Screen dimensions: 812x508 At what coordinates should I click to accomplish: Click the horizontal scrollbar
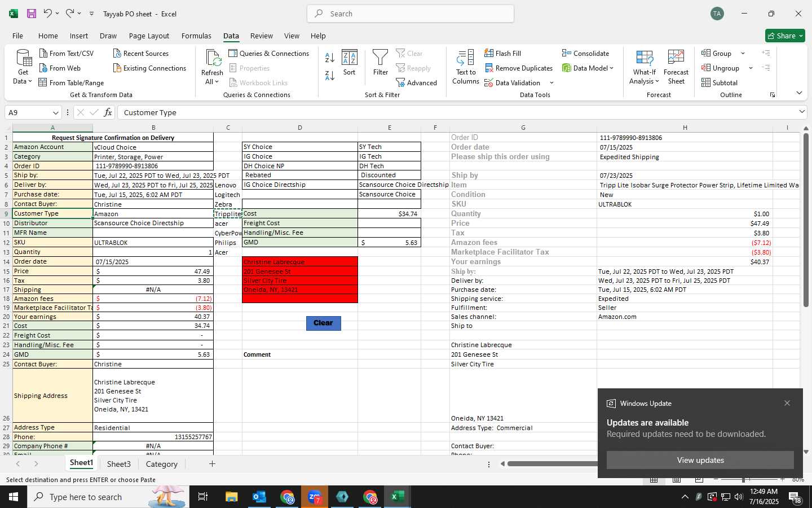(553, 464)
